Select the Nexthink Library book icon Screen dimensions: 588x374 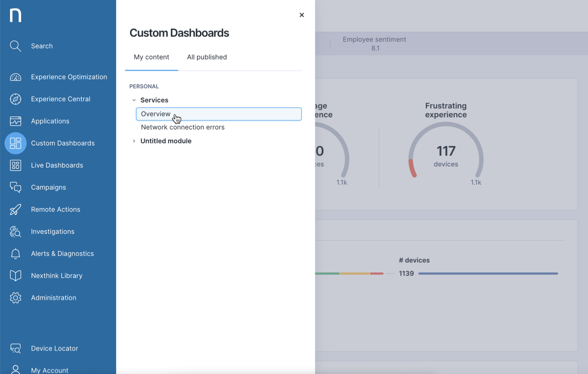point(15,275)
